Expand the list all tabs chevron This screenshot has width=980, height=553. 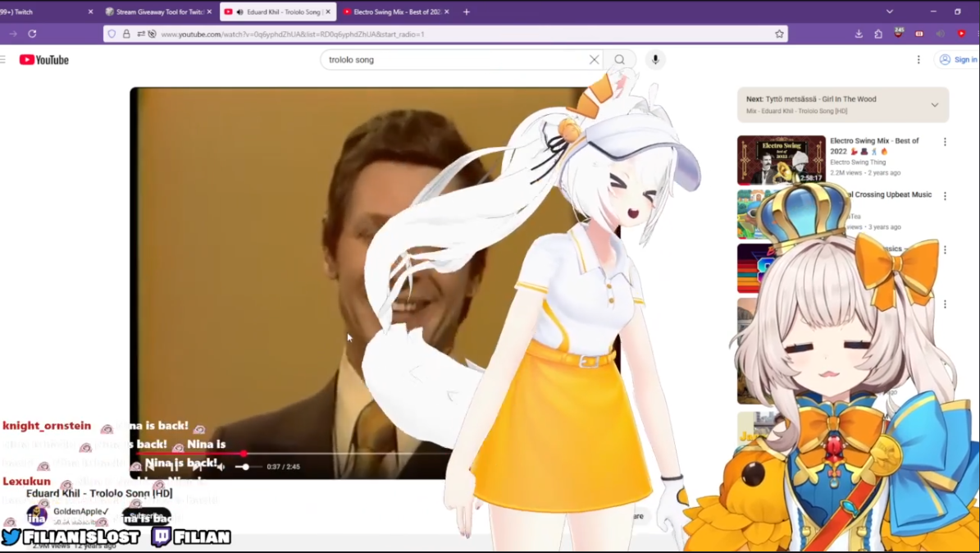[889, 11]
